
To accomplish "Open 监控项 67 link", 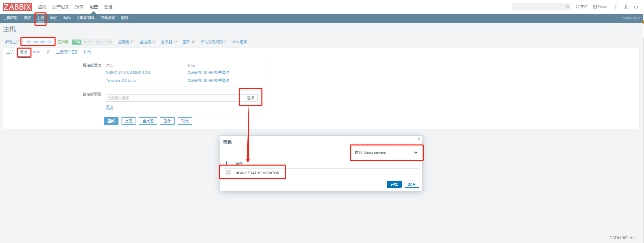I will coord(148,42).
